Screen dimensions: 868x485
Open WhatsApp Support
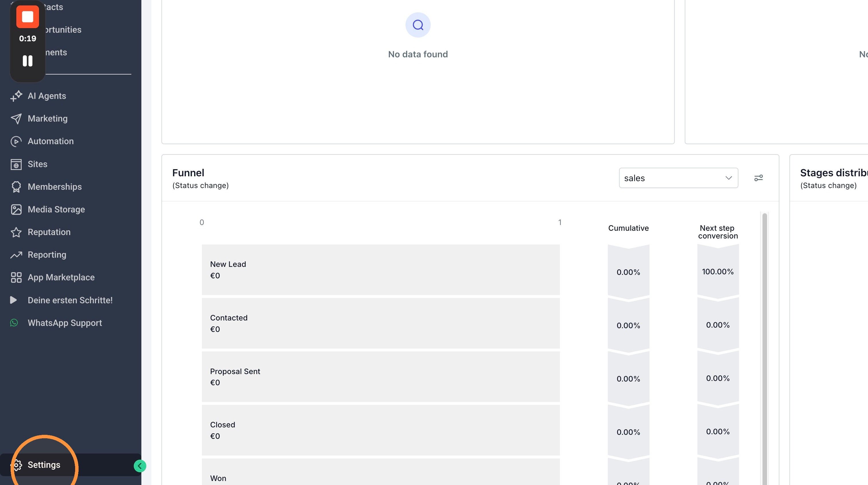tap(65, 323)
